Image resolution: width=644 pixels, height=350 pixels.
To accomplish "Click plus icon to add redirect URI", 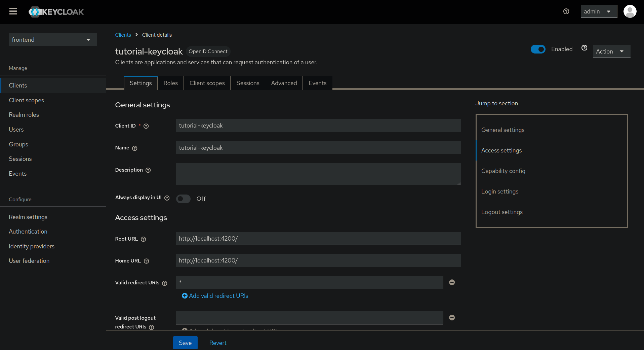I will tap(185, 296).
